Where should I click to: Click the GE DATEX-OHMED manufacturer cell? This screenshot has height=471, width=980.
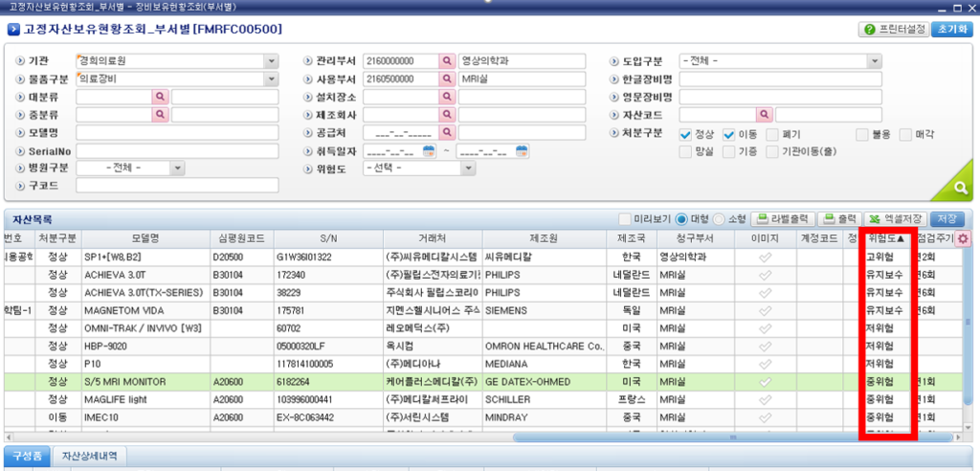(x=545, y=382)
